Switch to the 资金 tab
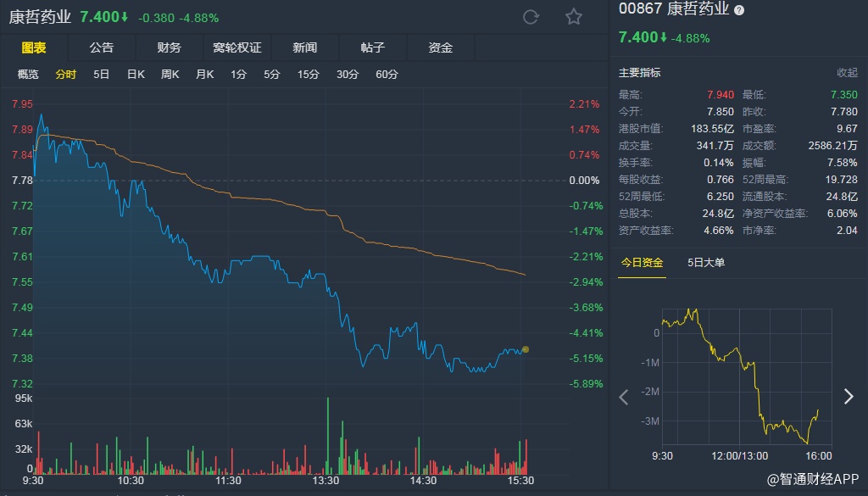The image size is (868, 496). pyautogui.click(x=441, y=47)
